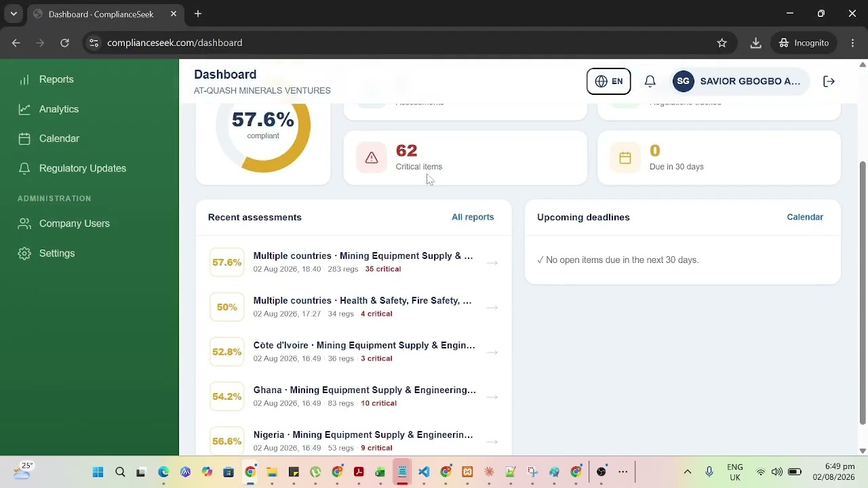Open Microsoft Edge from the taskbar
Screen dimensions: 868x488
tap(163, 472)
